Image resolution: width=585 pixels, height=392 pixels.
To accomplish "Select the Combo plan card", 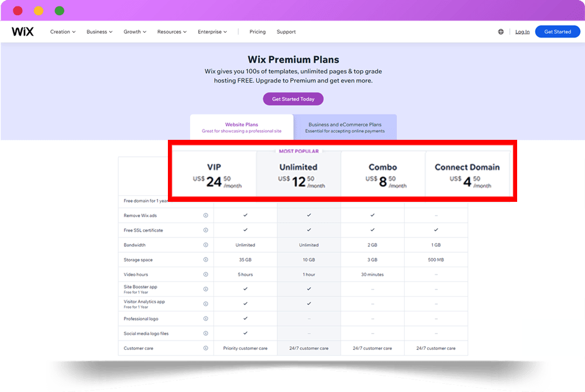I will coord(383,174).
